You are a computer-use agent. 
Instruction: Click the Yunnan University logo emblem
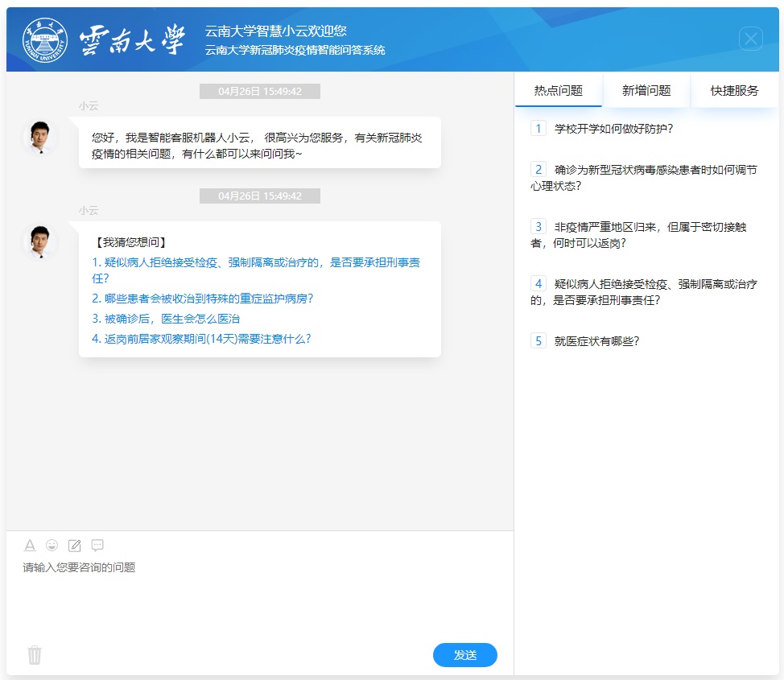click(45, 40)
